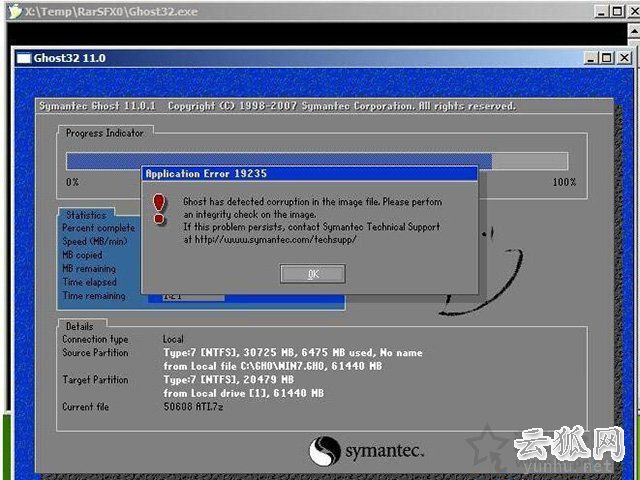Maximize the Ghost32 11.0 window

(x=607, y=58)
